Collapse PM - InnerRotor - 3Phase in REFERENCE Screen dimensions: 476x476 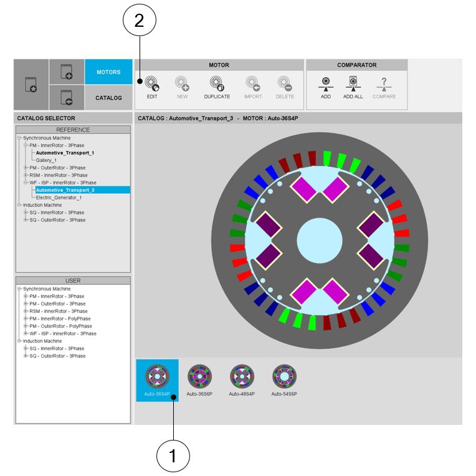point(26,145)
